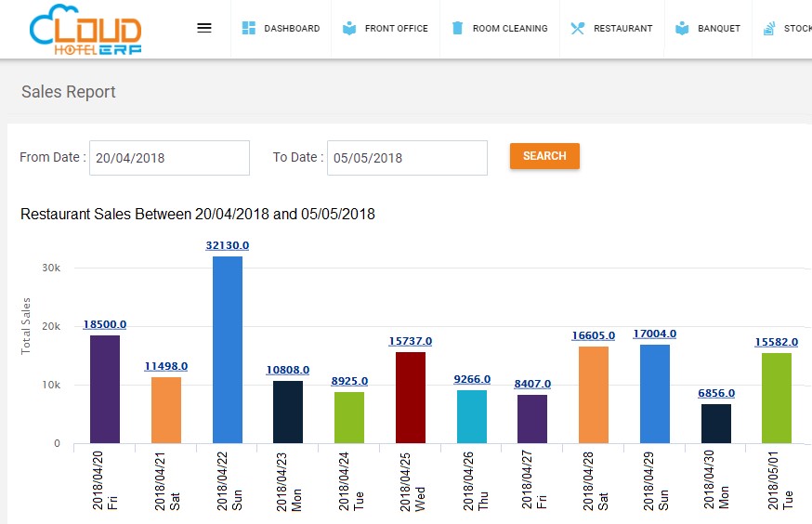Click the Front Office icon
The width and height of the screenshot is (812, 524).
pyautogui.click(x=349, y=28)
